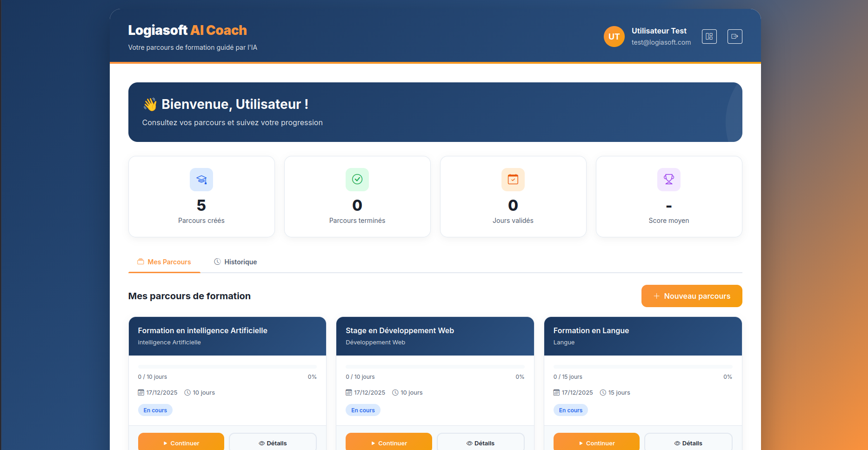
Task: Click the En cours badge on Formation en Langue
Action: click(x=570, y=410)
